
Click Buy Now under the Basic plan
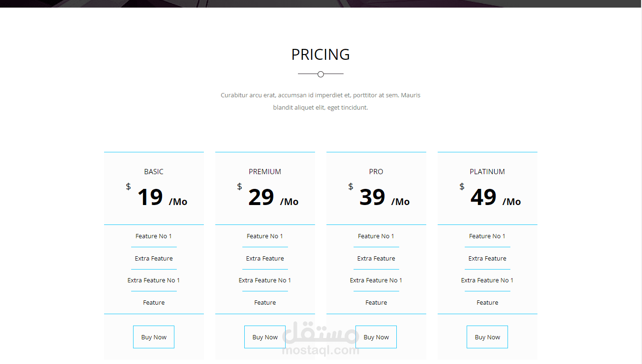pyautogui.click(x=153, y=337)
